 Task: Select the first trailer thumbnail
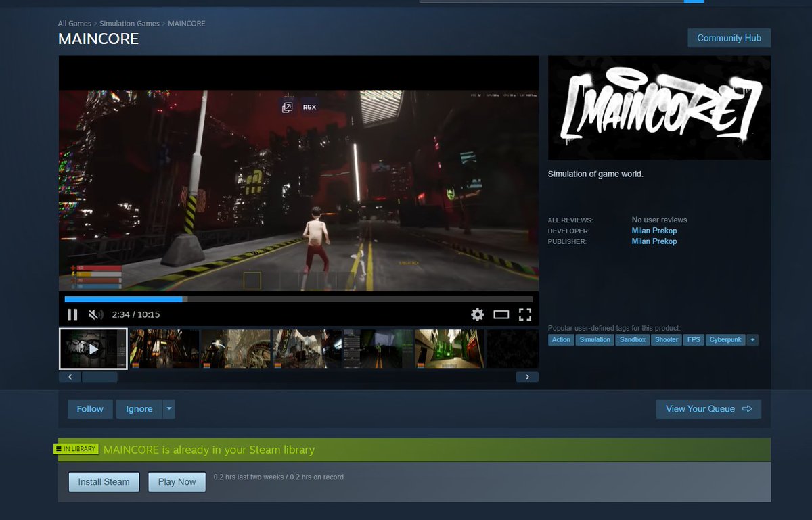(93, 348)
